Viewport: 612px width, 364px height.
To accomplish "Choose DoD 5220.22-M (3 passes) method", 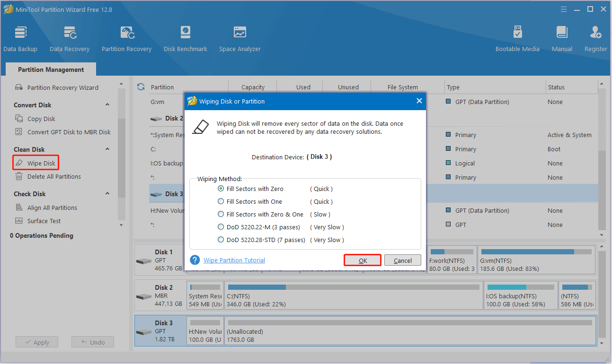I will point(221,227).
